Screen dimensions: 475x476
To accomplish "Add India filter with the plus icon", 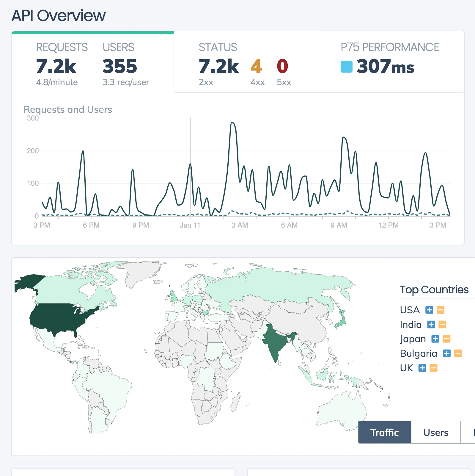I will pos(431,325).
